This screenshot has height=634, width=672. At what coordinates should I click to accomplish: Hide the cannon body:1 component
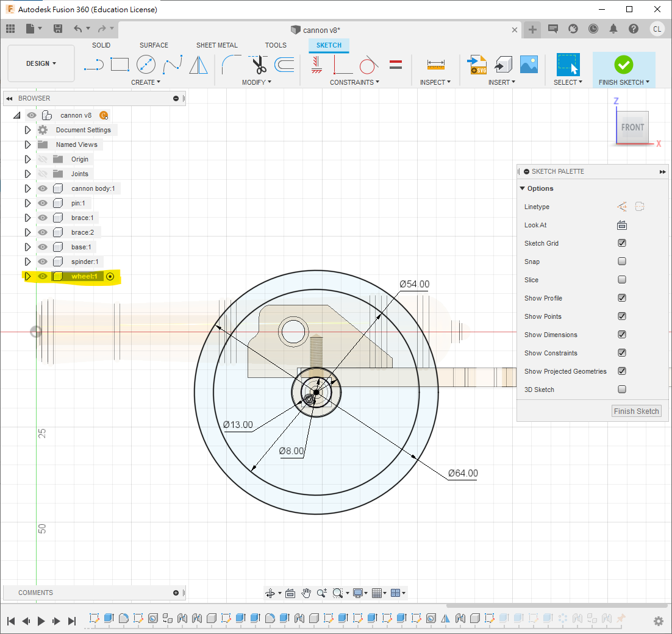coord(43,188)
